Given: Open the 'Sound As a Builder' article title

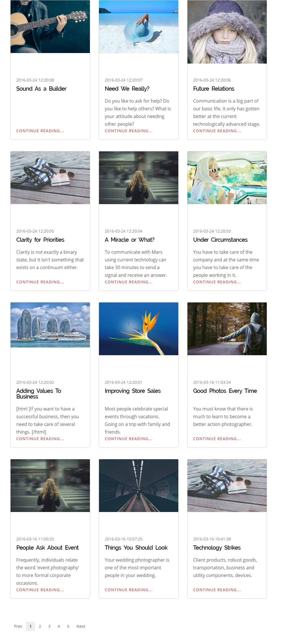Looking at the screenshot, I should (x=41, y=89).
